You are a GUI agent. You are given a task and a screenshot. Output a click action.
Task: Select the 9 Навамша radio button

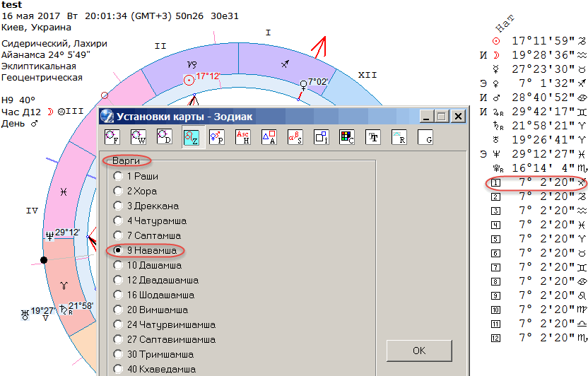(118, 250)
